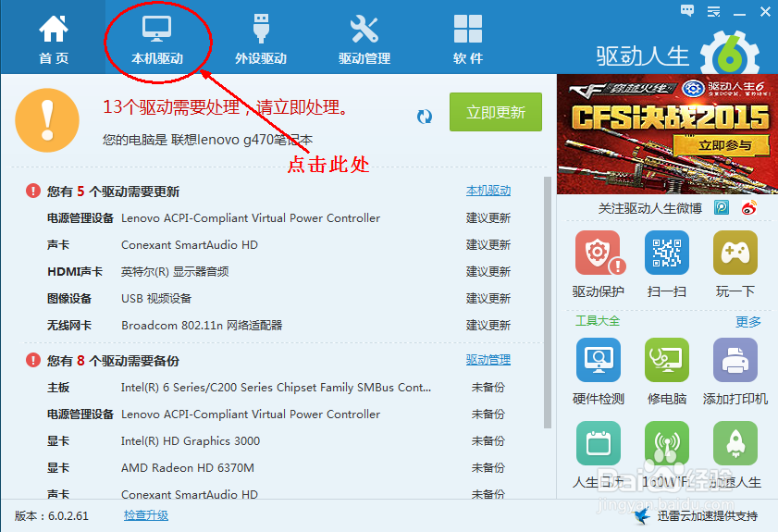This screenshot has width=778, height=532.
Task: Open the 首页 home tab
Action: pyautogui.click(x=54, y=40)
